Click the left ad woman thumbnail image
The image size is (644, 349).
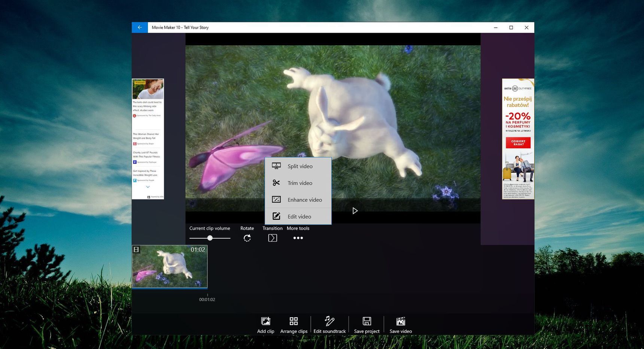point(148,89)
